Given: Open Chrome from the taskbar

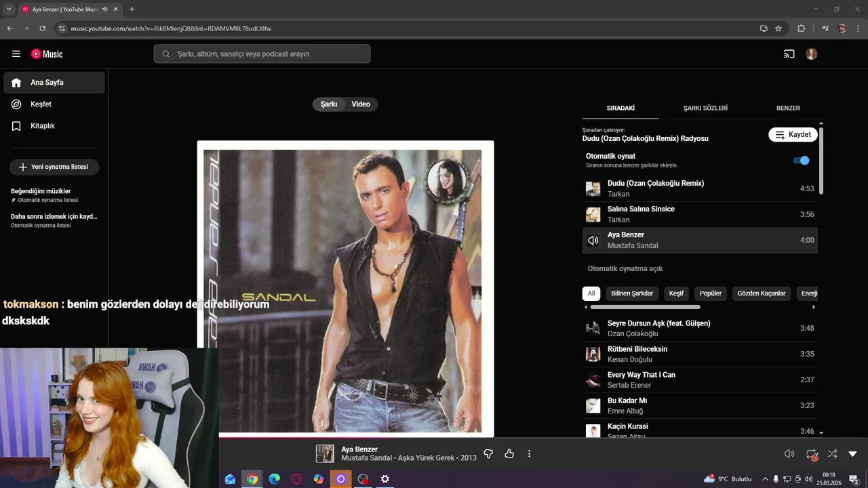Looking at the screenshot, I should (252, 479).
